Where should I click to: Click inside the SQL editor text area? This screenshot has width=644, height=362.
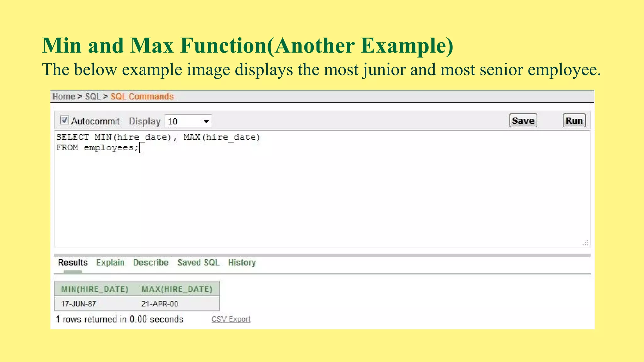click(322, 189)
